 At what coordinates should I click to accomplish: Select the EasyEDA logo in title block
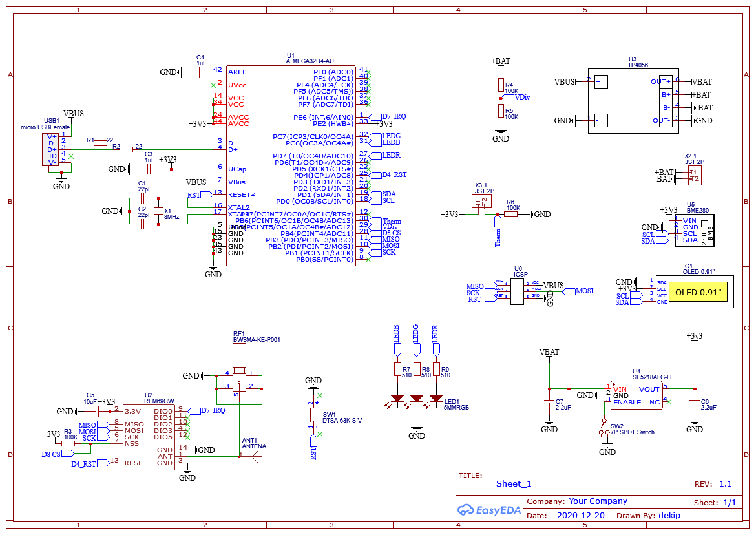coord(489,510)
